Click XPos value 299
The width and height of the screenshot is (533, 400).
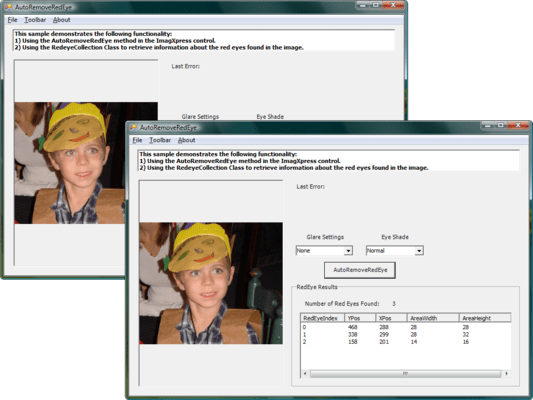click(x=384, y=334)
